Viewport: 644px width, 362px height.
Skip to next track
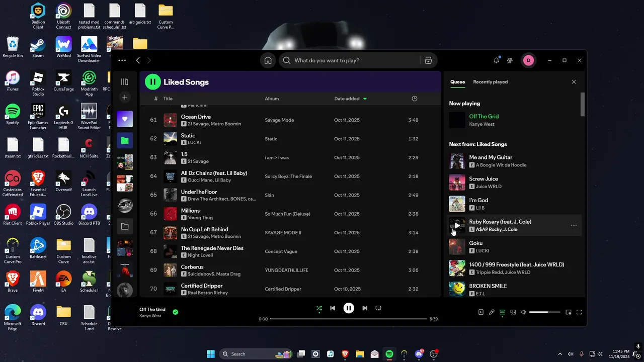(x=365, y=308)
